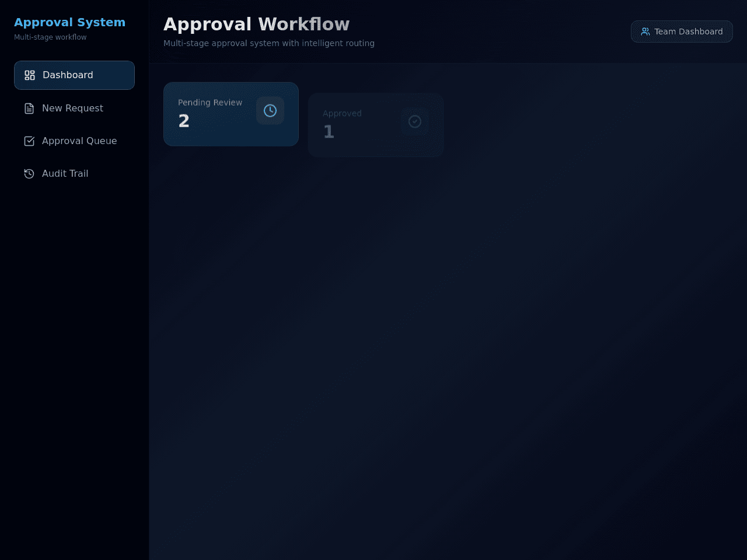Screen dimensions: 747x560
Task: Open the Dashboard sidebar item
Action: (x=74, y=75)
